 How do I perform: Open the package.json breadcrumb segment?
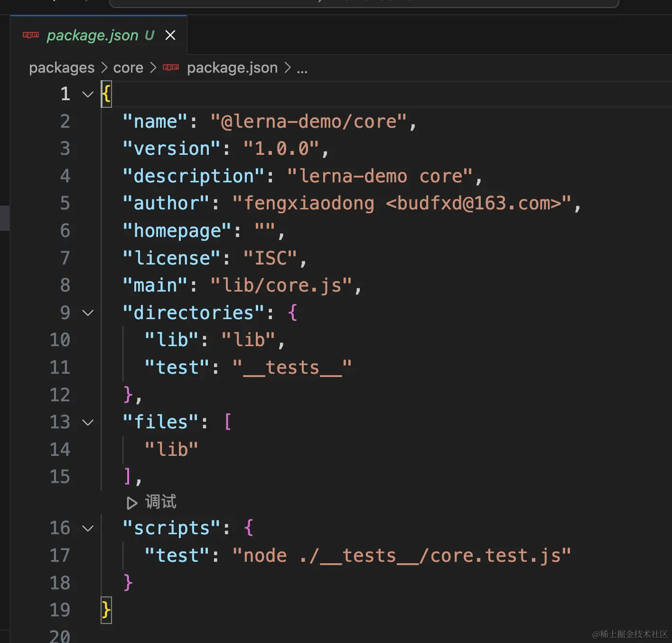pyautogui.click(x=232, y=68)
